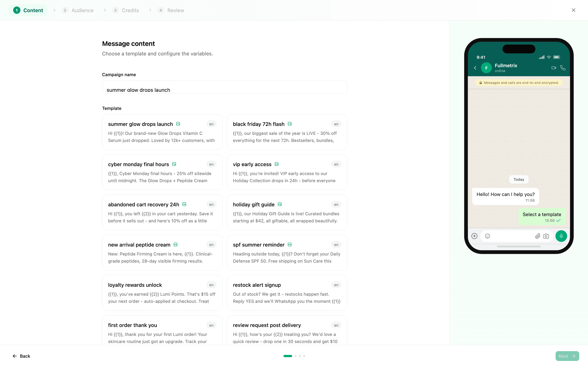
Task: Pick the holiday gift guide template
Action: [x=287, y=212]
